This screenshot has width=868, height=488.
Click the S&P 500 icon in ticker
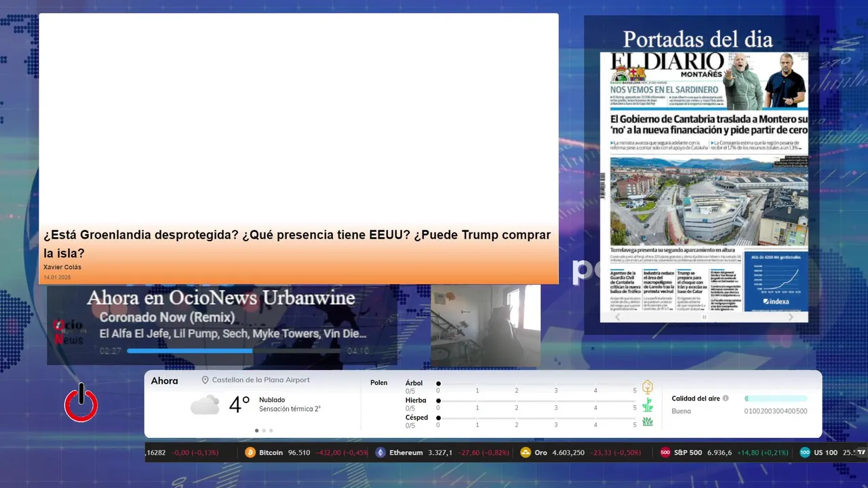pos(665,453)
